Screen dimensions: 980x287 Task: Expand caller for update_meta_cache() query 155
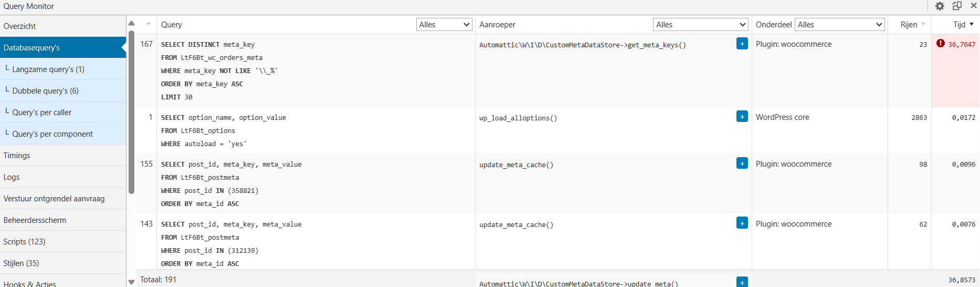(x=742, y=163)
